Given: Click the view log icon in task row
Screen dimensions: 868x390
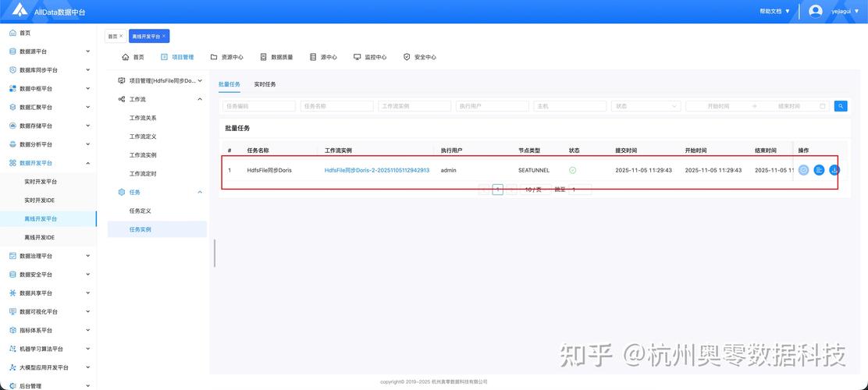Looking at the screenshot, I should coord(819,170).
